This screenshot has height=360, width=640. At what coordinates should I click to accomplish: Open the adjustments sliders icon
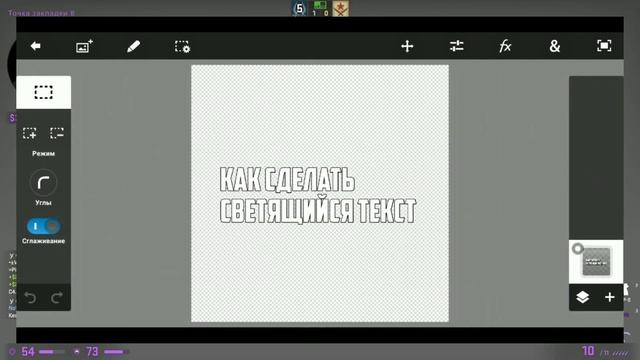pos(456,46)
